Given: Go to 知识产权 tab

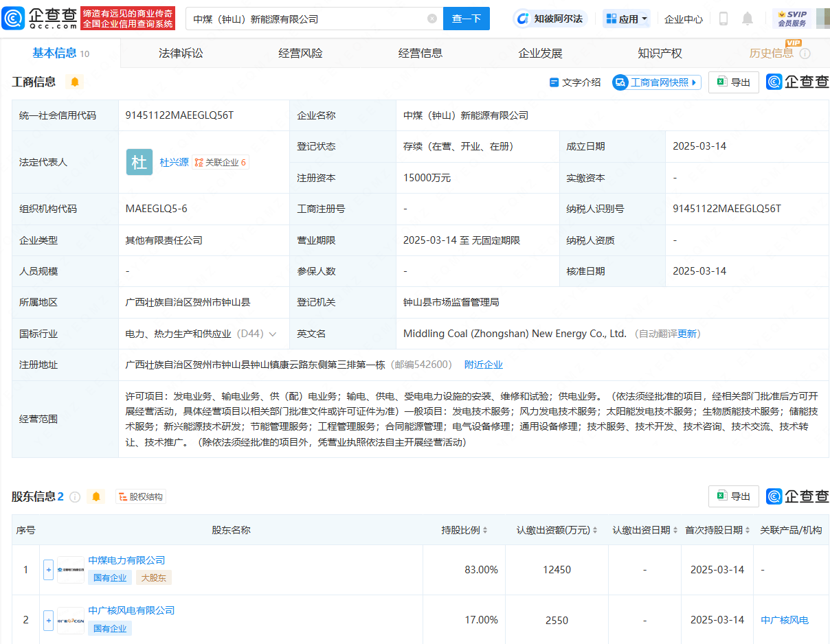Looking at the screenshot, I should point(660,54).
